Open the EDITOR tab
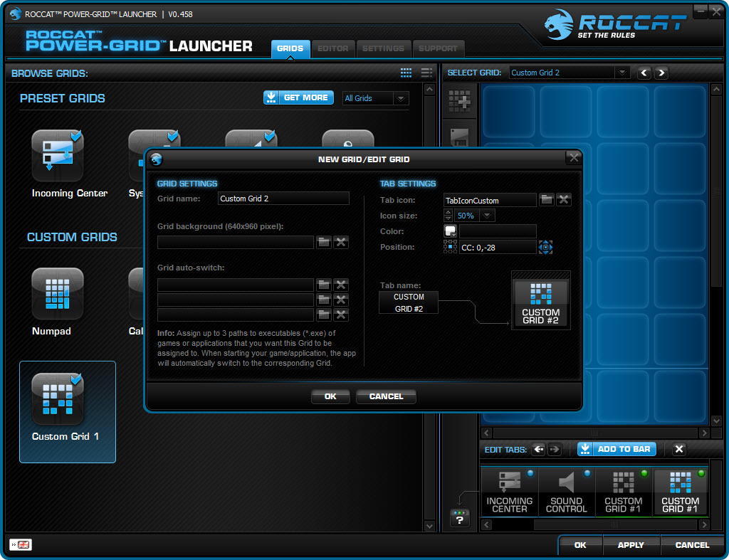The height and width of the screenshot is (560, 729). (x=333, y=48)
